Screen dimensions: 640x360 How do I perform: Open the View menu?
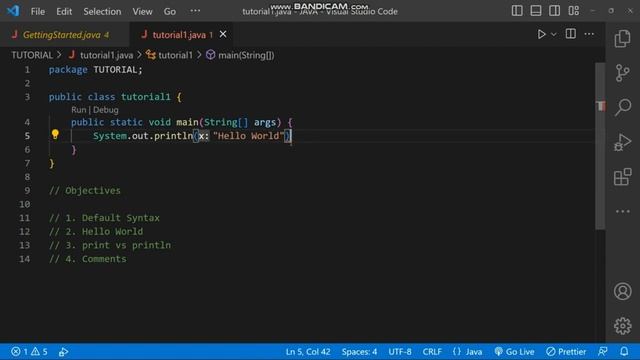click(x=142, y=11)
